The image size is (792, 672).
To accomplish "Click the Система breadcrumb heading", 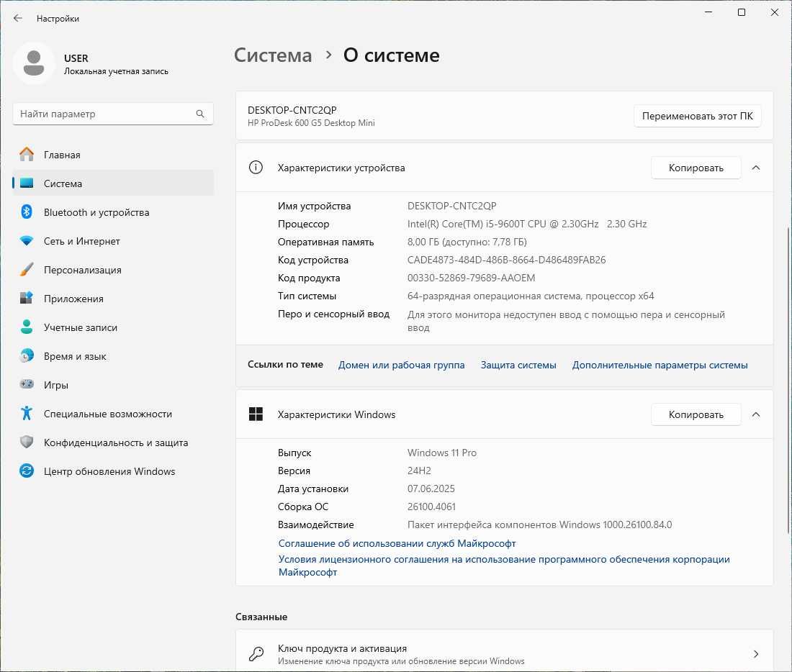I will (274, 55).
